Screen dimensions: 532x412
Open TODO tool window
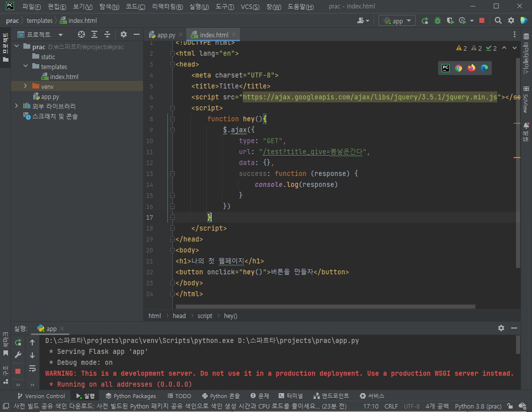(179, 396)
